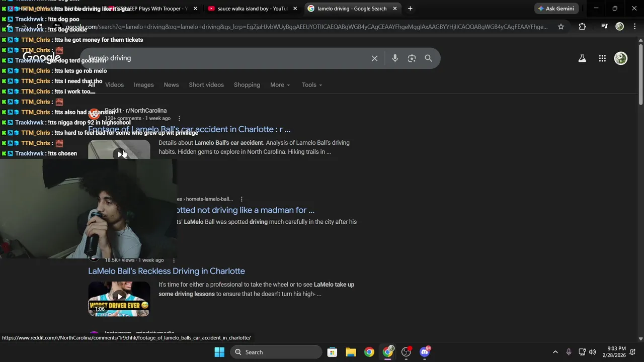Click the microphone voice search icon
Image resolution: width=644 pixels, height=362 pixels.
point(395,58)
